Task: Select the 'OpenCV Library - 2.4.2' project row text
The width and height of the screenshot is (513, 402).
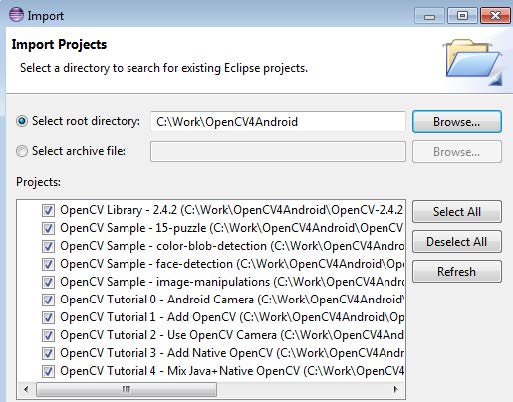Action: (232, 210)
